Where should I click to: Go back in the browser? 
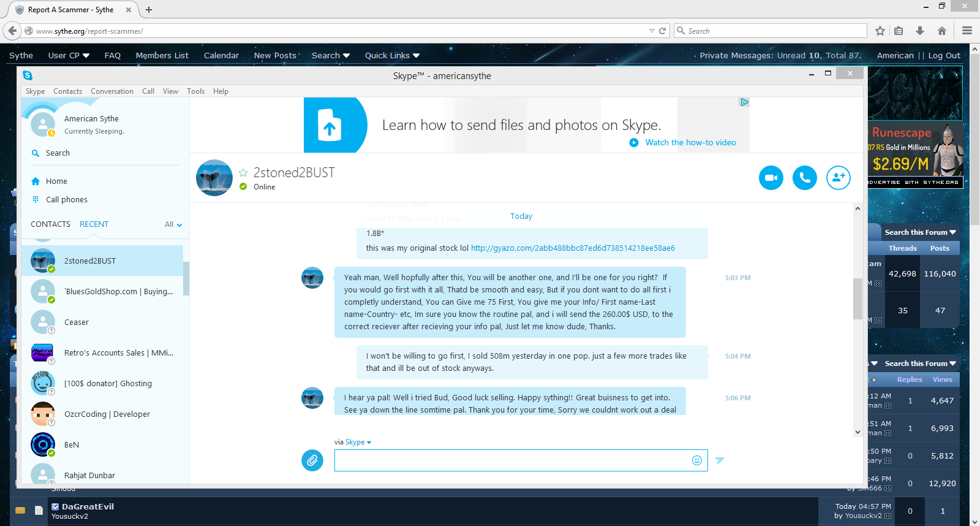[13, 31]
